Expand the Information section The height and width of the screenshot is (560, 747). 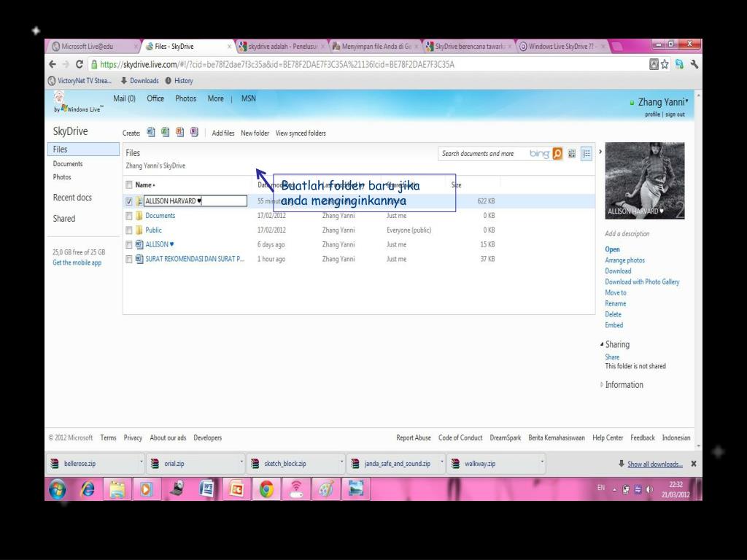pos(602,384)
